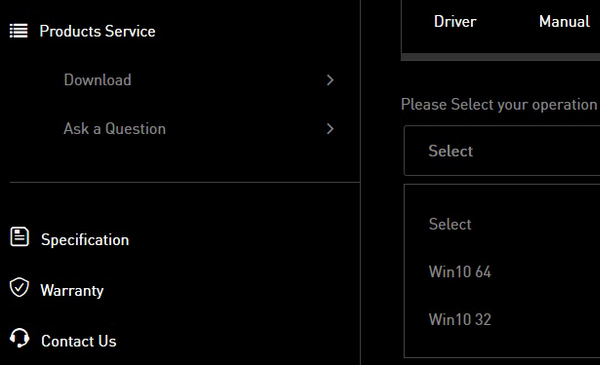Open the Ask a Question entry
This screenshot has height=365, width=600.
pos(114,129)
